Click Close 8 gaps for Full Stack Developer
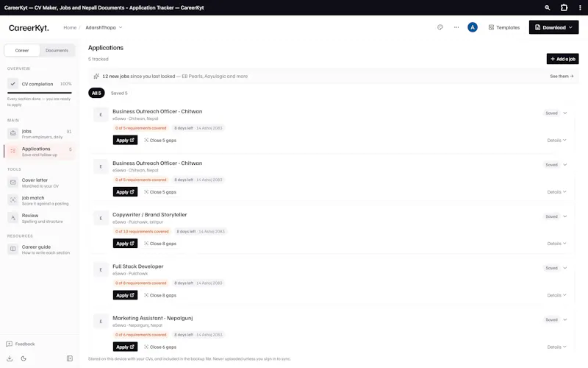 (160, 295)
